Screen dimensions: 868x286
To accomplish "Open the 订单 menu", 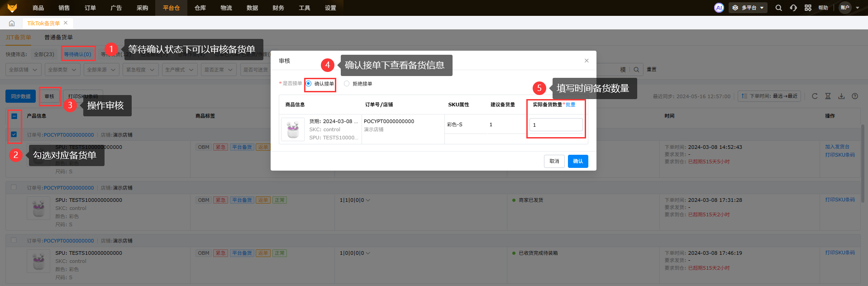I will (91, 8).
